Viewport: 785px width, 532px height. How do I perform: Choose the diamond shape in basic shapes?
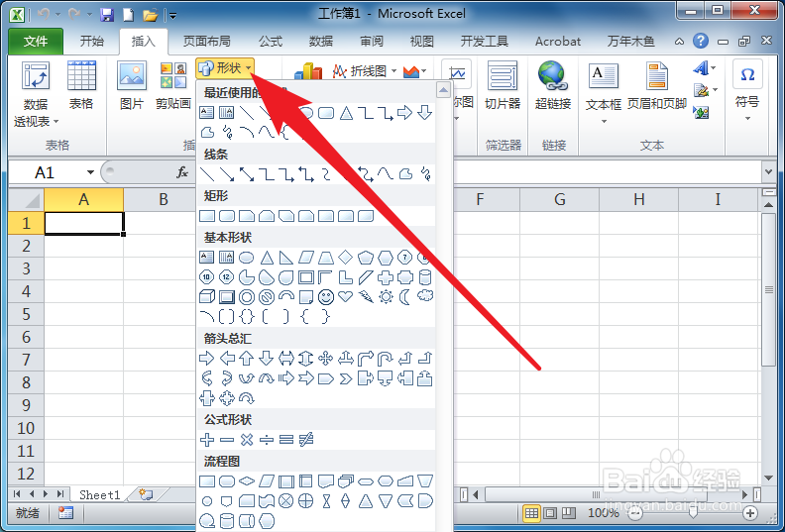click(346, 258)
